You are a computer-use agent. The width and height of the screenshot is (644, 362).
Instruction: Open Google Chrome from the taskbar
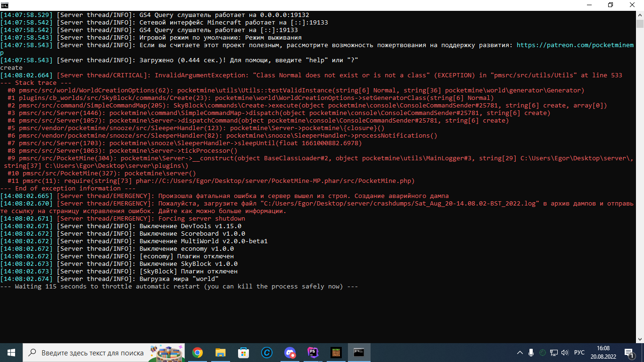pyautogui.click(x=198, y=353)
